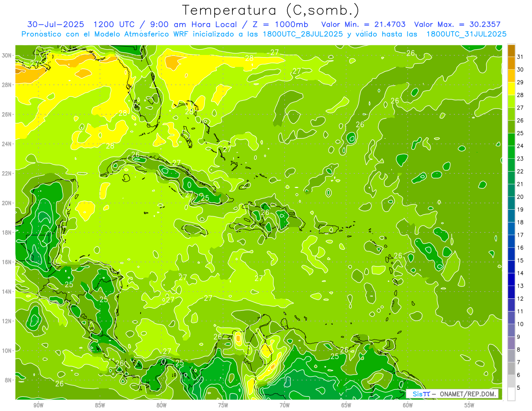Click the '10' label on the color scale
The height and width of the screenshot is (411, 532).
(x=520, y=324)
